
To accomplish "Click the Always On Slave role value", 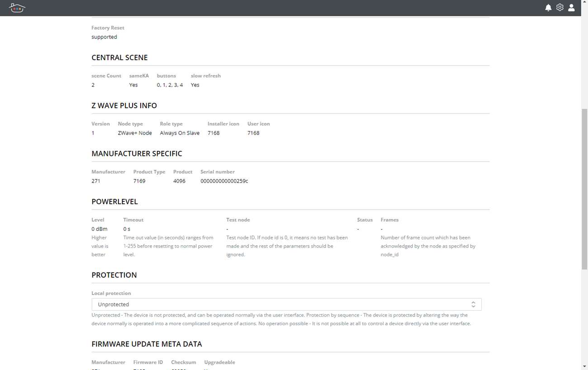I will (x=180, y=133).
